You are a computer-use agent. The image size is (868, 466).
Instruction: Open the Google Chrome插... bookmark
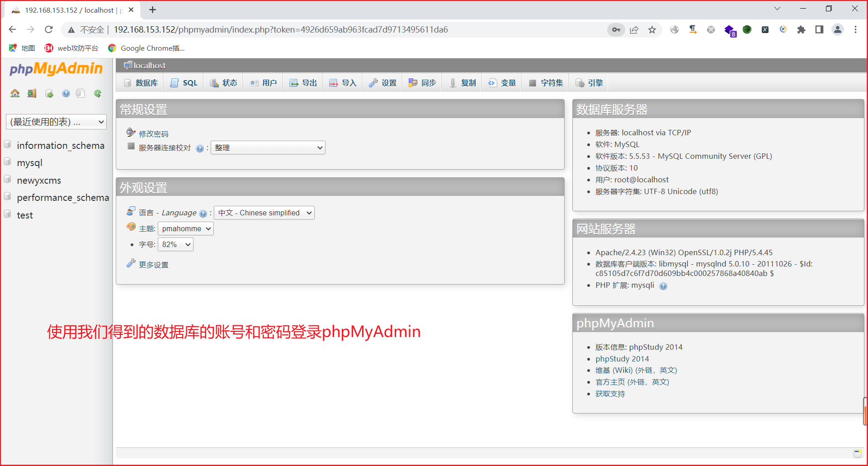(146, 48)
